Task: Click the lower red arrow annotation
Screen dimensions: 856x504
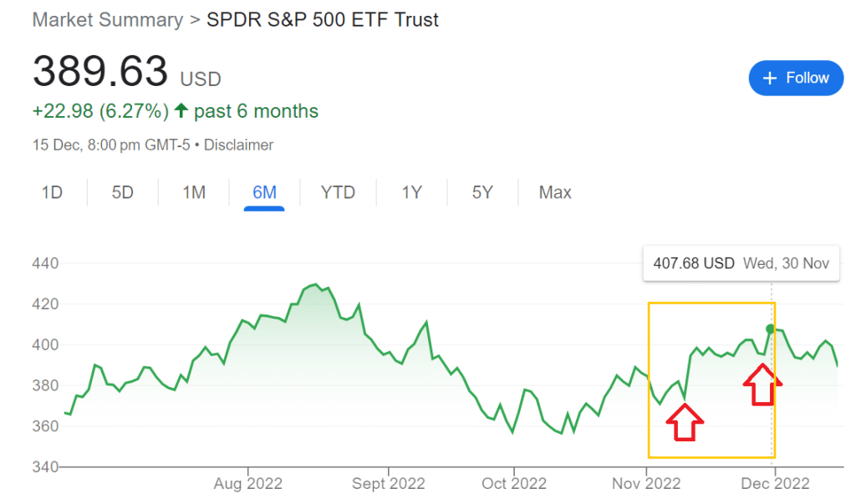Action: coord(685,421)
